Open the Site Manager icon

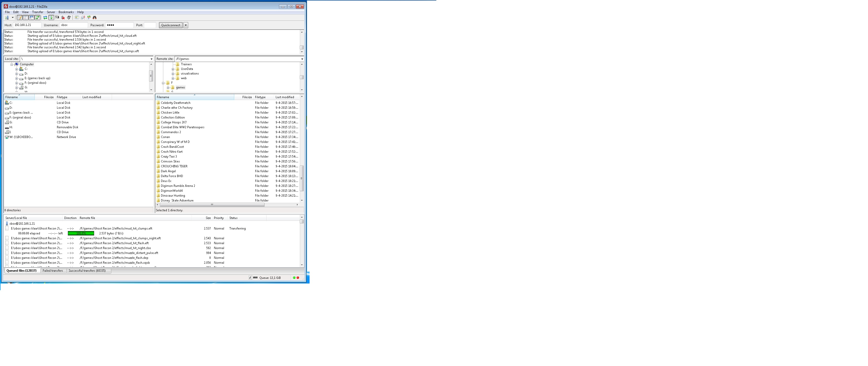[7, 17]
